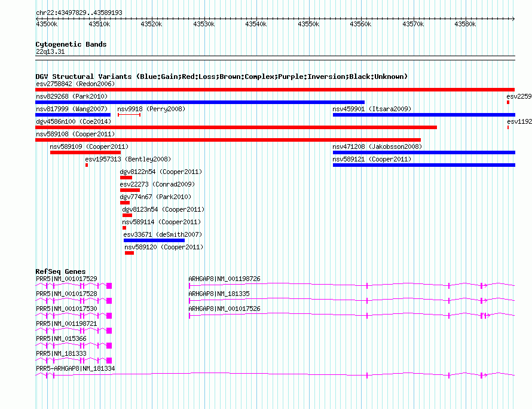
Task: Click the blue gain bar under nsv459901
Action: coord(424,115)
